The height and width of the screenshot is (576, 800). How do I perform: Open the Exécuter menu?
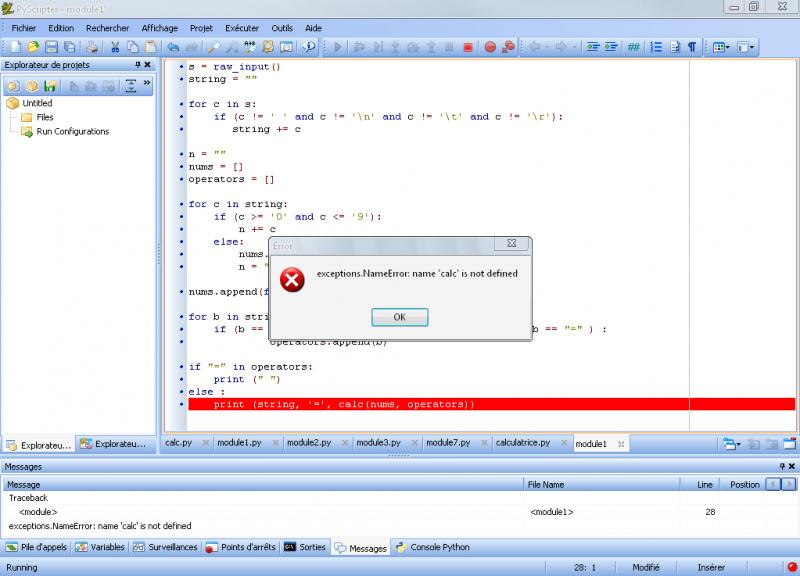[242, 28]
